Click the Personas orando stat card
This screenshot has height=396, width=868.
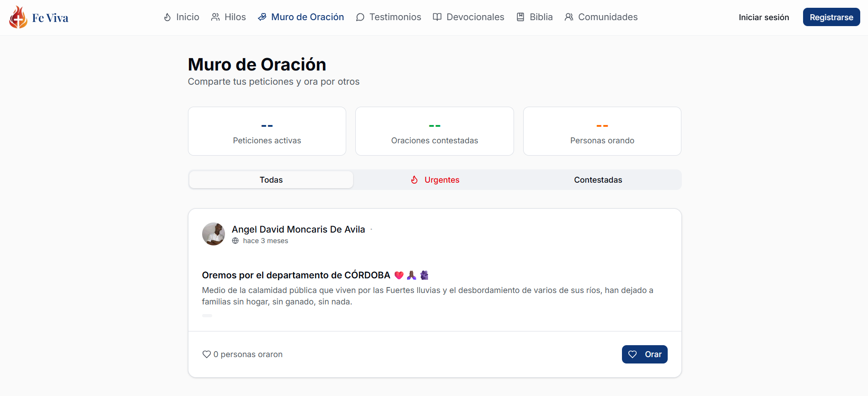tap(602, 131)
